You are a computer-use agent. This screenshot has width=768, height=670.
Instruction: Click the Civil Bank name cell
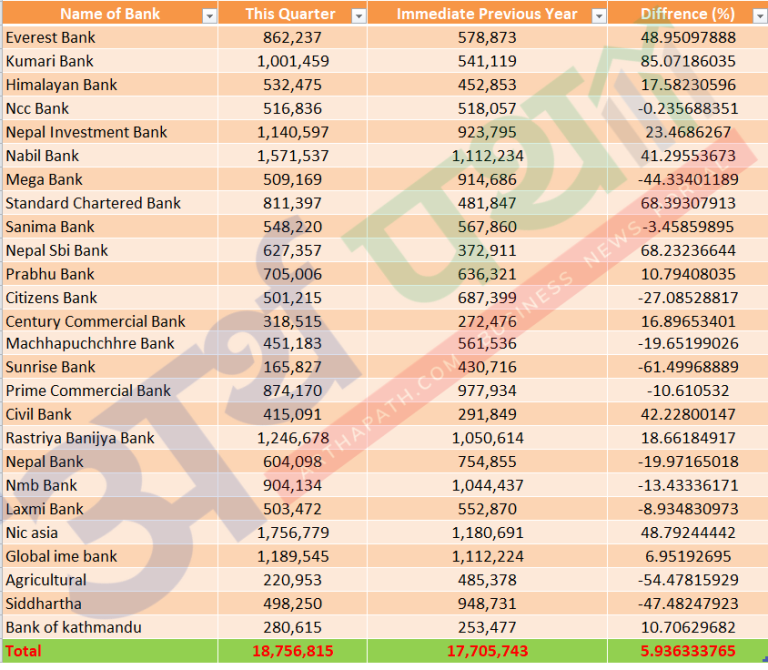click(110, 414)
